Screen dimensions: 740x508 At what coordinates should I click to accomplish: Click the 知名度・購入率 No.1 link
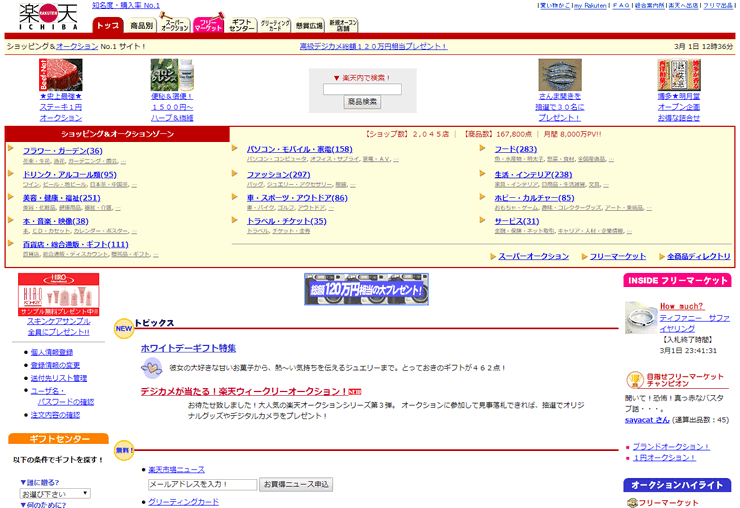pos(126,5)
